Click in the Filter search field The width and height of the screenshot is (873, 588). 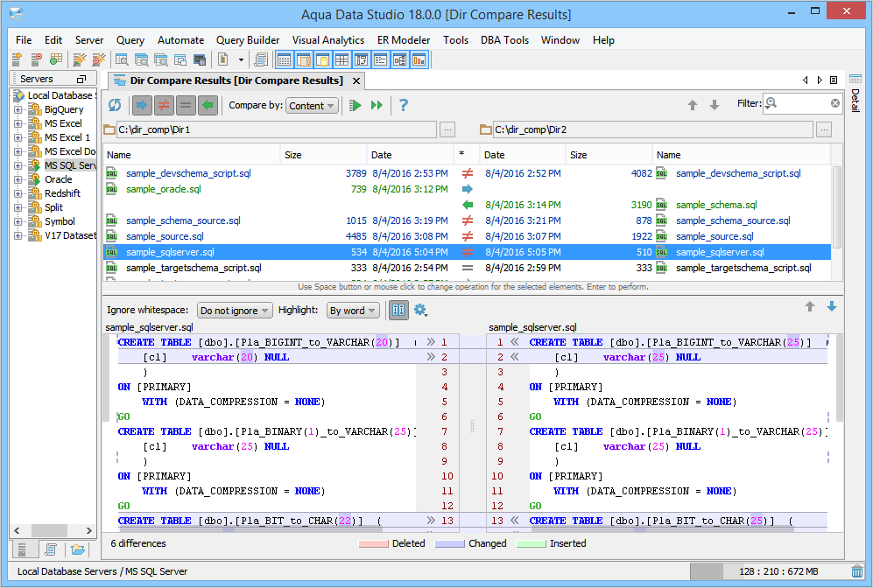(803, 104)
